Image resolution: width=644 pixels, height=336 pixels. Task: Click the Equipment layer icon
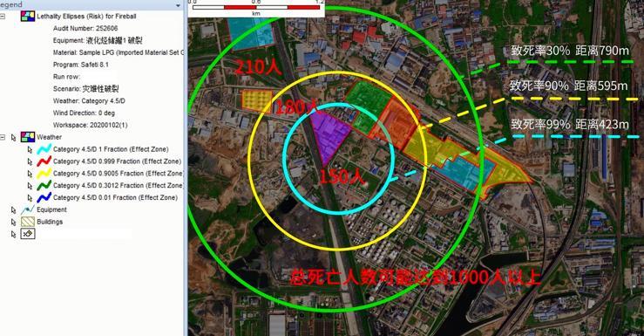(x=28, y=209)
